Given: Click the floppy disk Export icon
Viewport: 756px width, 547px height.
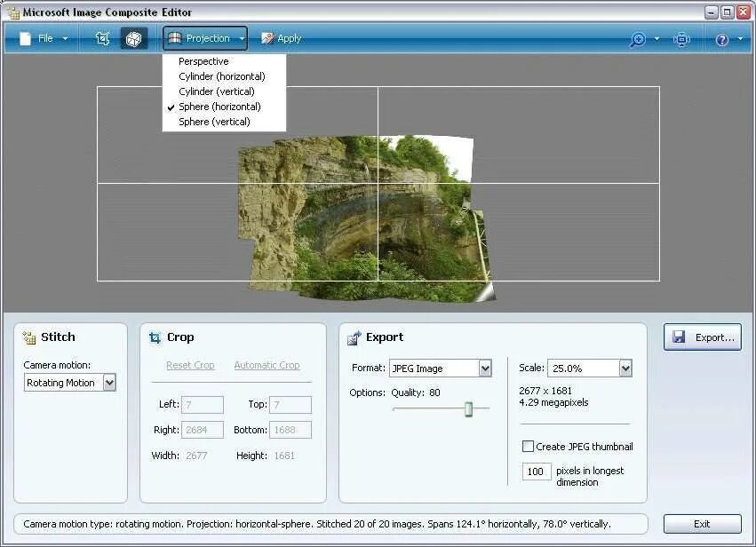Looking at the screenshot, I should tap(679, 337).
